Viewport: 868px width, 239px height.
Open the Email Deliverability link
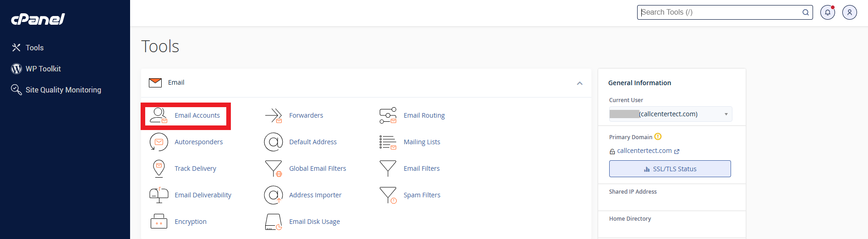coord(203,195)
